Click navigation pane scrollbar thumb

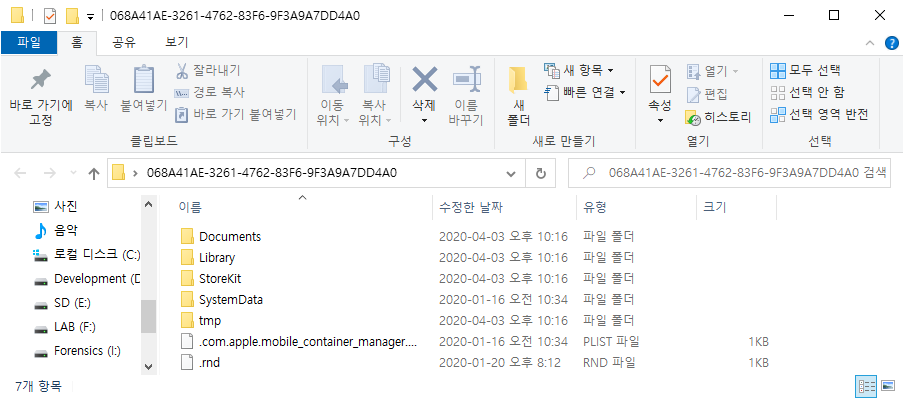(x=148, y=316)
